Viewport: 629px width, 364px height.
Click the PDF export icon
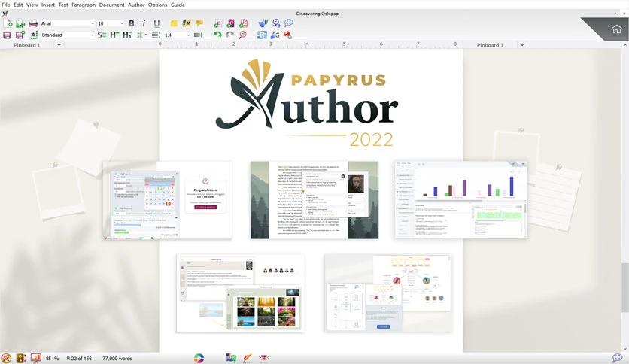(243, 23)
